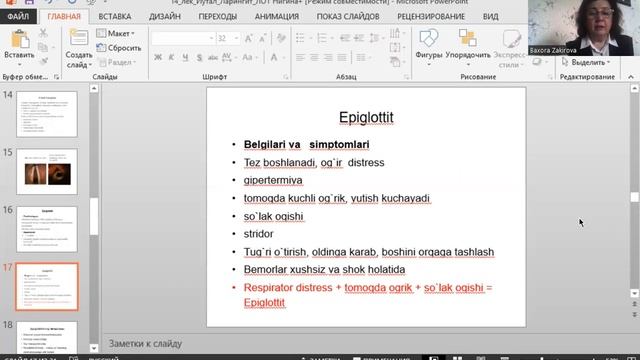Open the character spacing AV dropdown

229,58
